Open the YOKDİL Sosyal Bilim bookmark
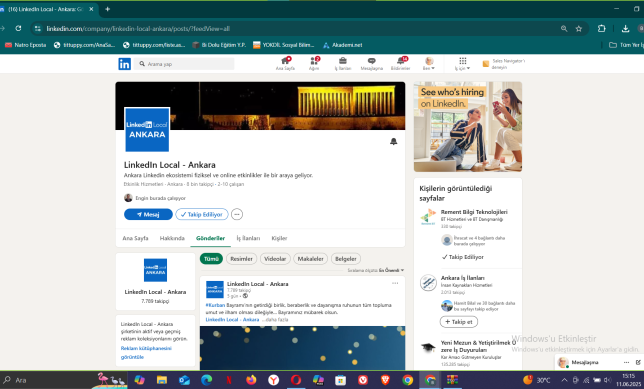The width and height of the screenshot is (644, 389). tap(283, 45)
